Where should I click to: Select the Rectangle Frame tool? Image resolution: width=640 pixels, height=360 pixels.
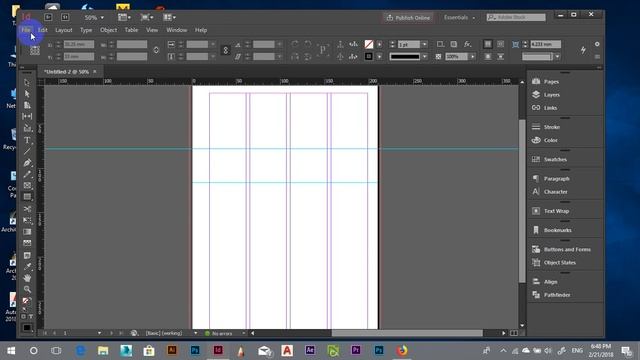27,186
